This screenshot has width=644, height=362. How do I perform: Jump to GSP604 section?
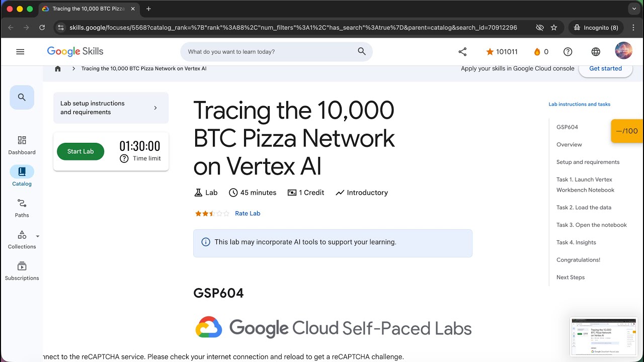point(567,127)
